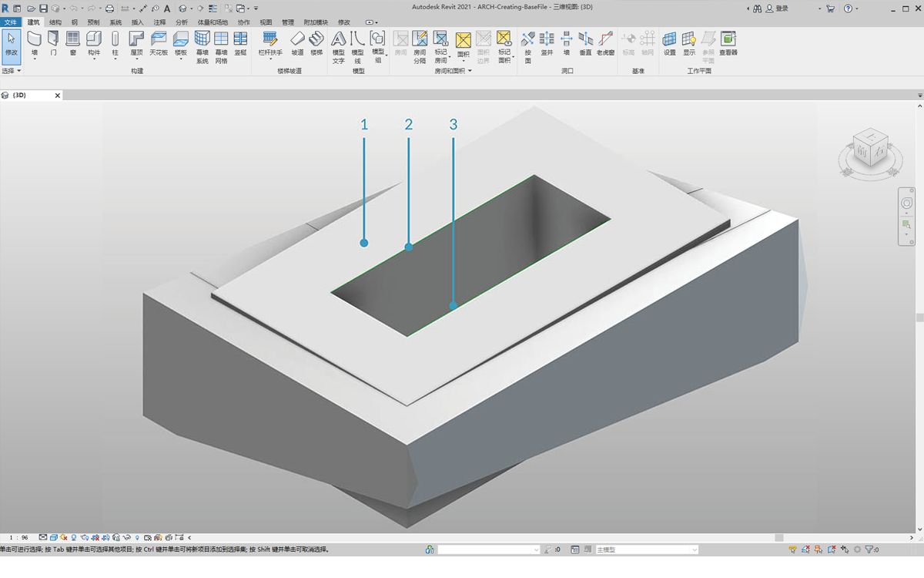Pick the 窗 (Window) tool

click(x=73, y=43)
